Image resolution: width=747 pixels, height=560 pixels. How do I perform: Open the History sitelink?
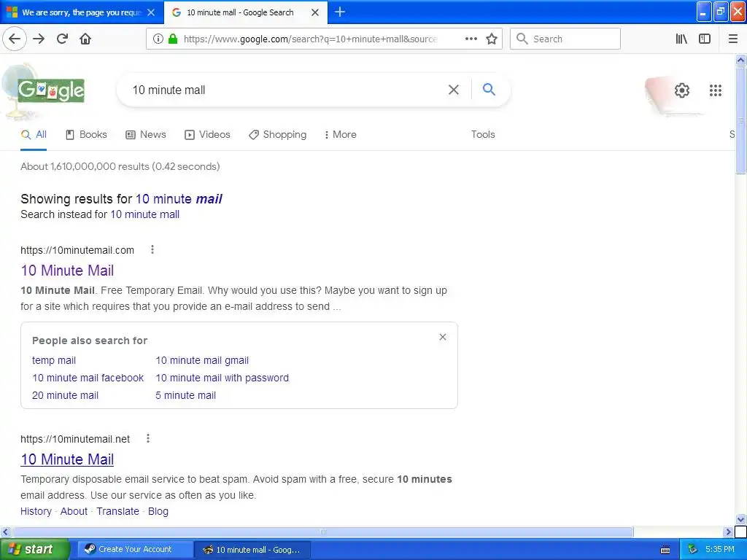click(x=36, y=511)
